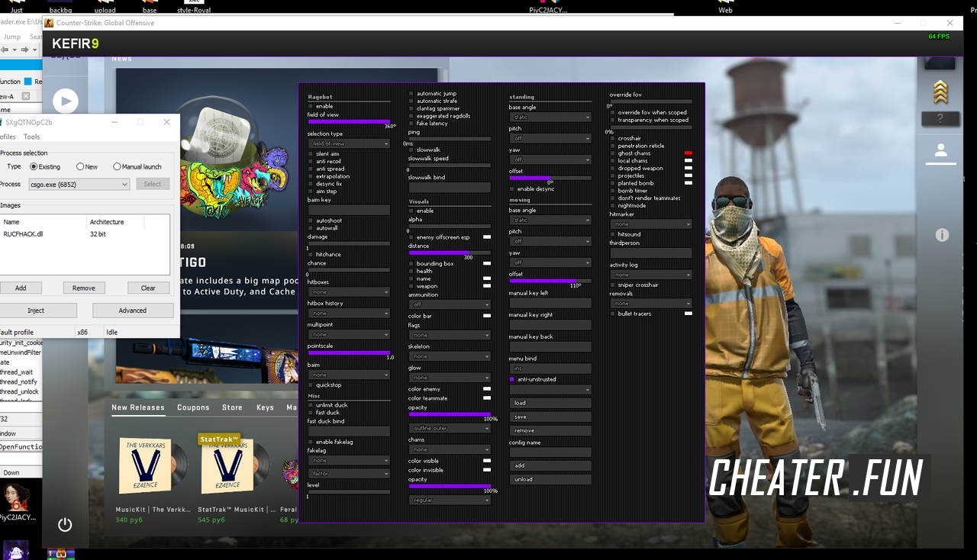Select the Existing process radio button
977x560 pixels.
click(34, 166)
